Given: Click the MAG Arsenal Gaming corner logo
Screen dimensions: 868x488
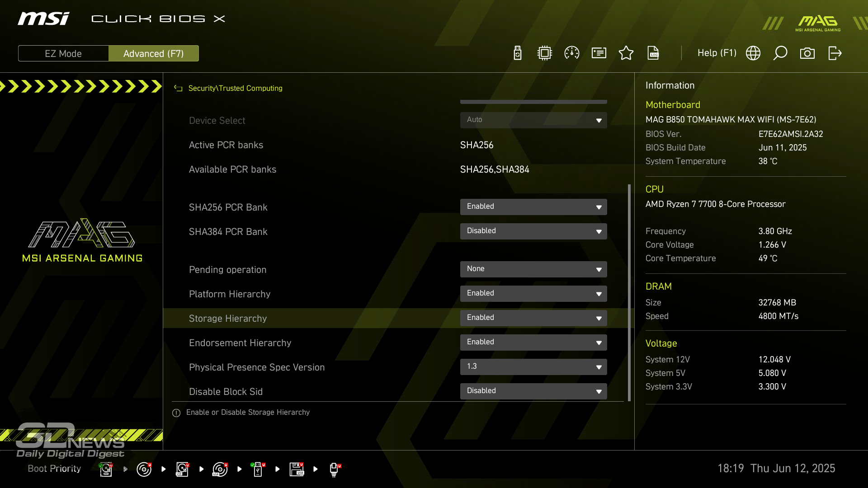Looking at the screenshot, I should tap(818, 23).
